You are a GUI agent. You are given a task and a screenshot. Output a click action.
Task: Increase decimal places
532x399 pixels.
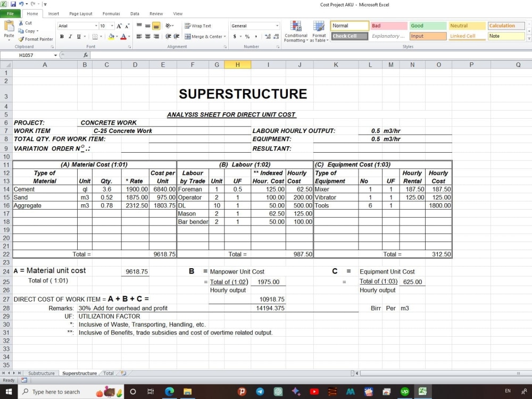coord(268,36)
